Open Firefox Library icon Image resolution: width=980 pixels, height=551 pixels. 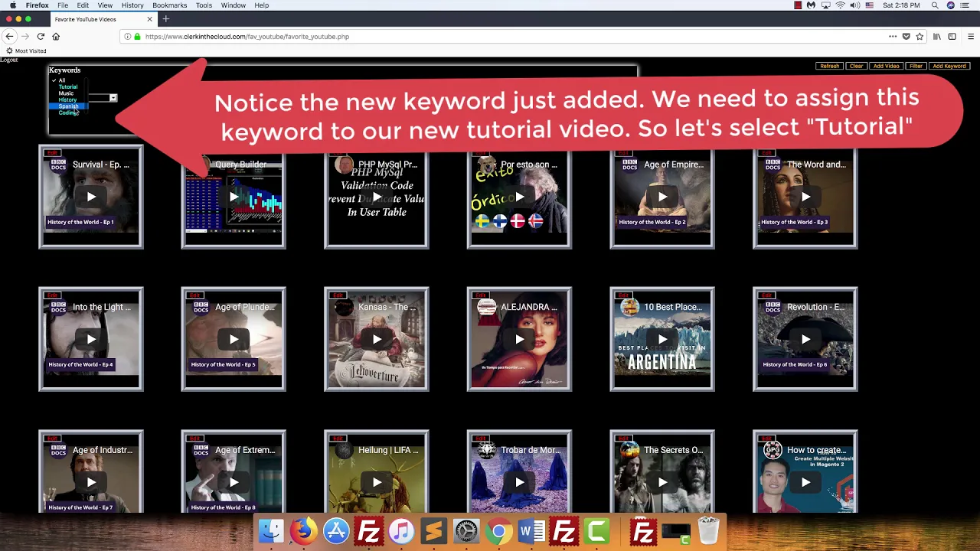point(936,36)
